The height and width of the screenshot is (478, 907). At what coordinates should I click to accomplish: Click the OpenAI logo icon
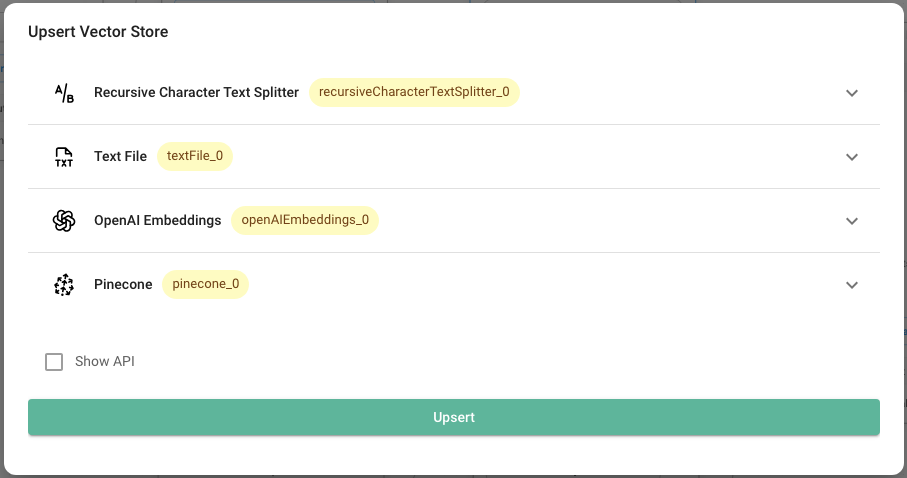[x=64, y=221]
